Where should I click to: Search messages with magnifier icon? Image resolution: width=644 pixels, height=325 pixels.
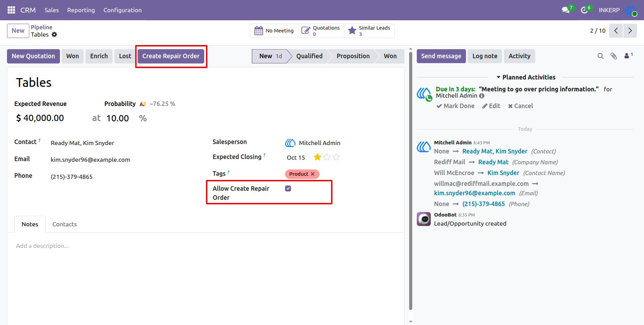click(x=600, y=56)
